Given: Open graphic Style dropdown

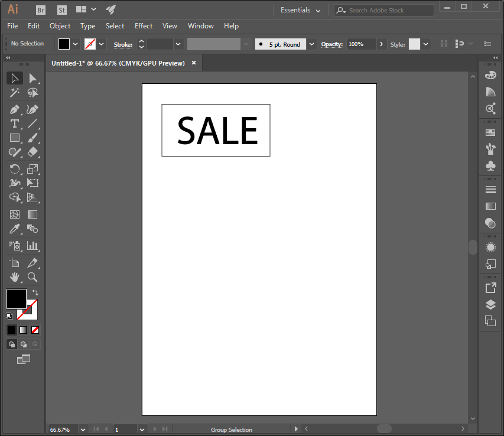Looking at the screenshot, I should 425,44.
